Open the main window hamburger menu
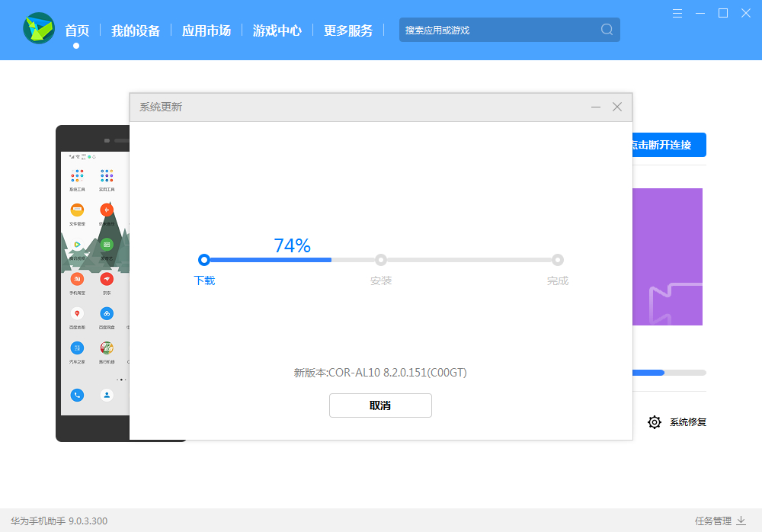 click(x=677, y=14)
